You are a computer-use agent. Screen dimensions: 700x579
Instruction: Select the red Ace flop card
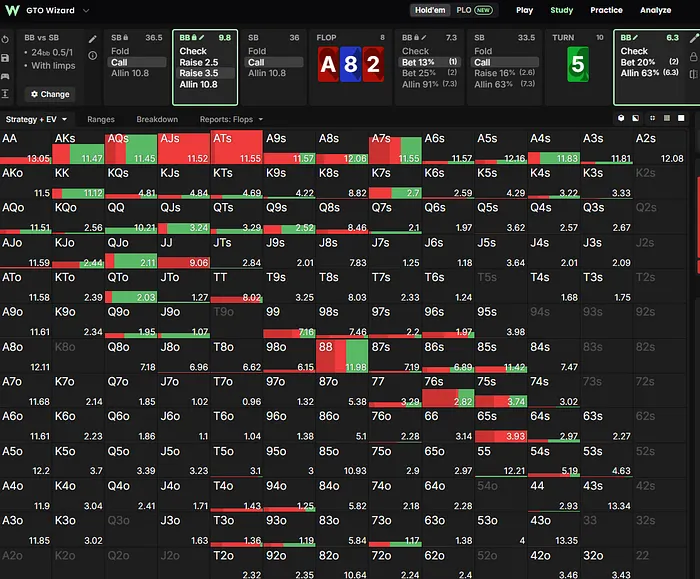click(328, 64)
